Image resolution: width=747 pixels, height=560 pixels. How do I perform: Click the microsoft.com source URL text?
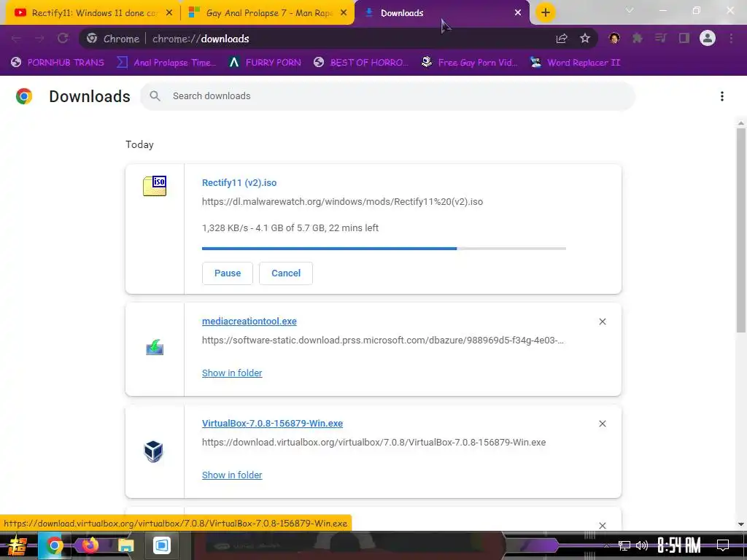coord(382,341)
